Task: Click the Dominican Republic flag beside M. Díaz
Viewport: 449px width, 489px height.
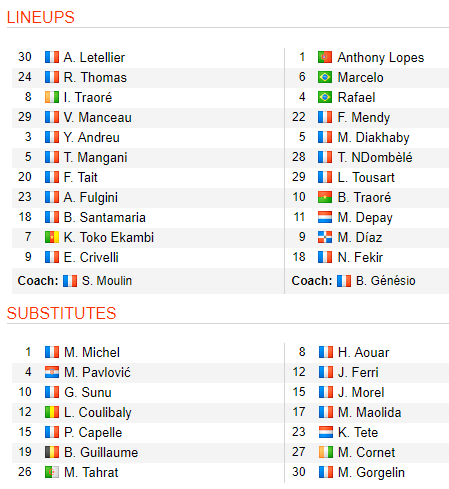Action: pyautogui.click(x=325, y=237)
